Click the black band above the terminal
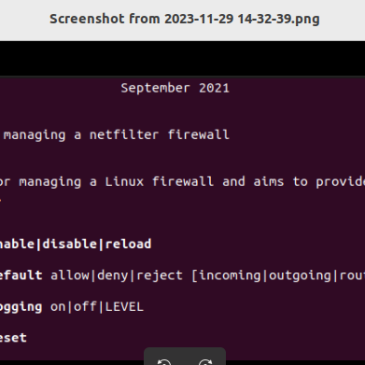This screenshot has width=365, height=365. click(x=182, y=59)
